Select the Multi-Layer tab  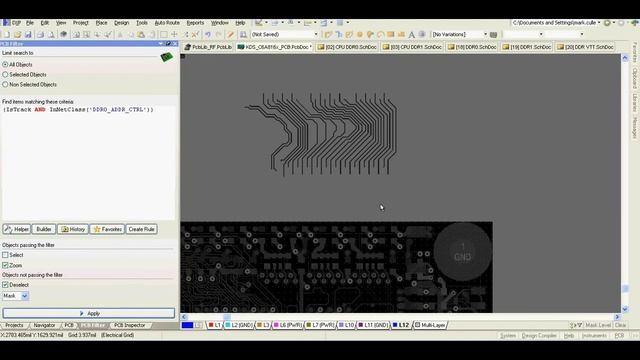coord(430,325)
